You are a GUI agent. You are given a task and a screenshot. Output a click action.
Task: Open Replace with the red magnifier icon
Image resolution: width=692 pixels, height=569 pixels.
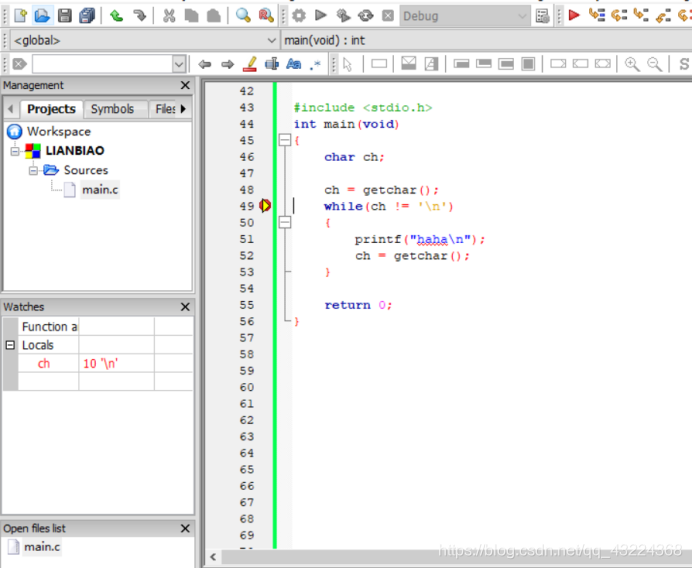(266, 16)
